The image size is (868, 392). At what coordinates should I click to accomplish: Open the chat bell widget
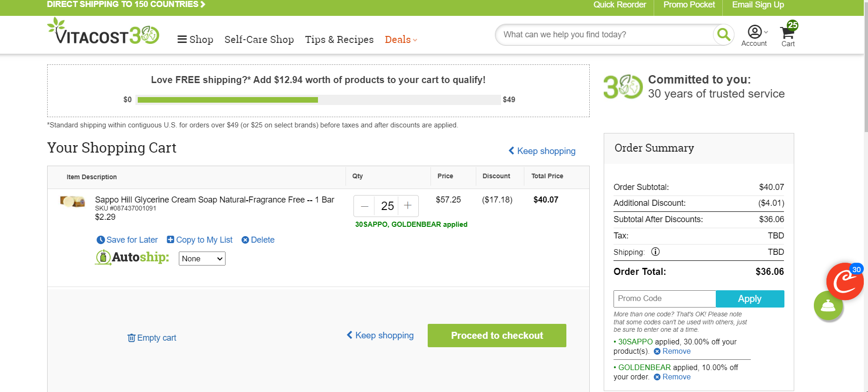click(828, 306)
